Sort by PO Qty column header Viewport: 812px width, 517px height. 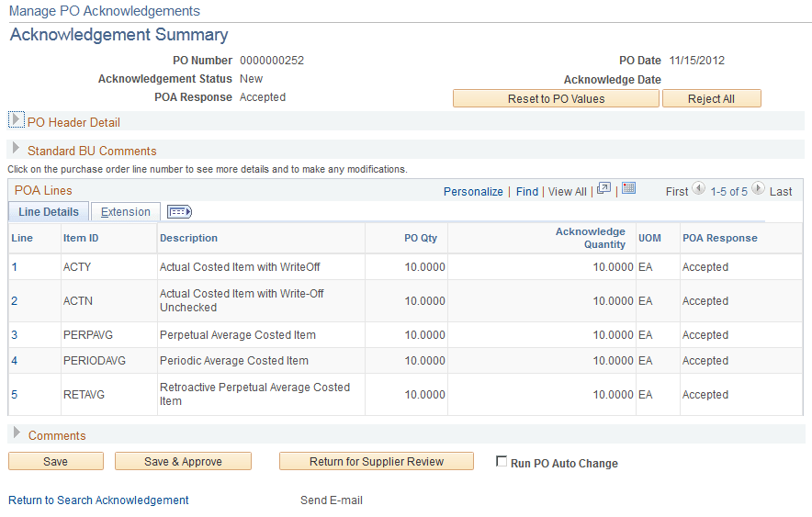point(421,238)
